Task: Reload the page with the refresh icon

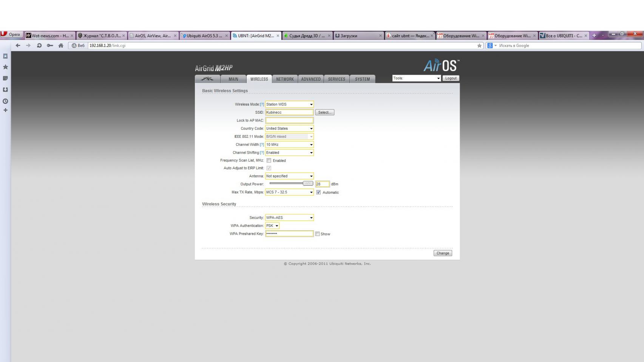Action: pos(39,45)
